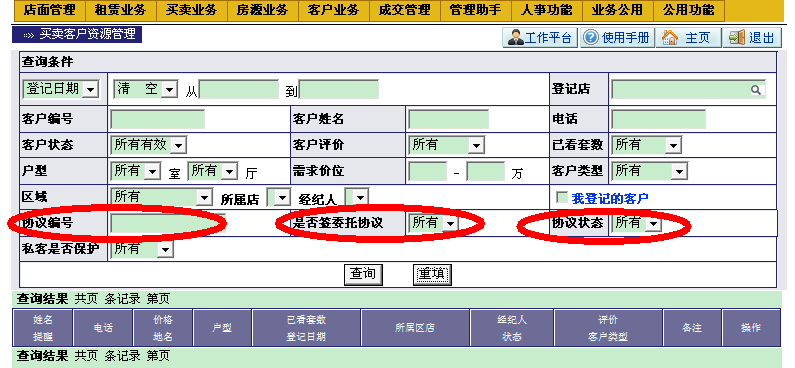Click the 操作 column header
795x368 pixels.
click(751, 328)
